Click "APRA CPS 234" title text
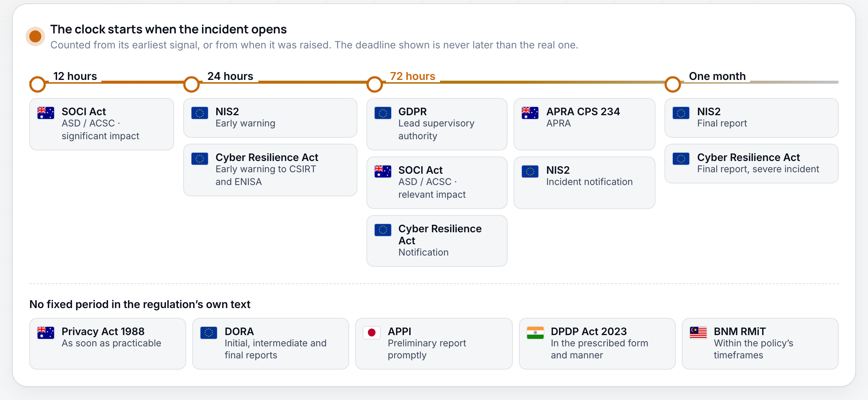868x400 pixels. [583, 111]
